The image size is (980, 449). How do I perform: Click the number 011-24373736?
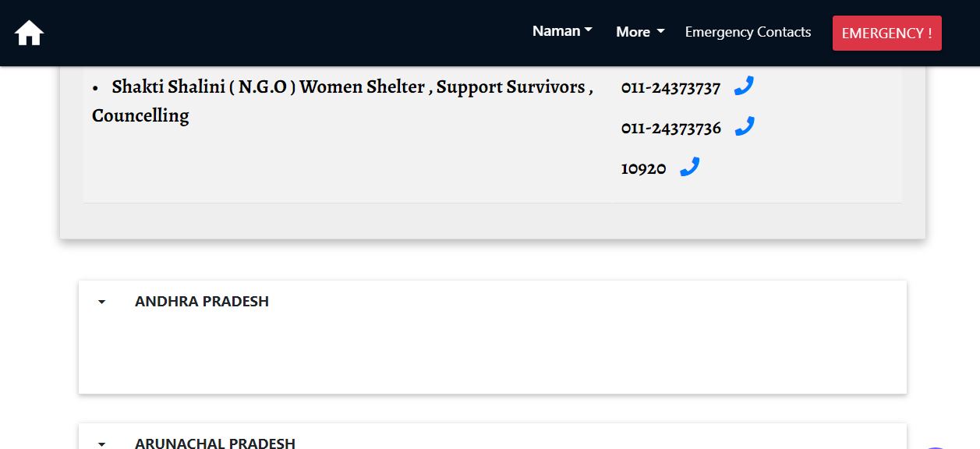pos(670,128)
